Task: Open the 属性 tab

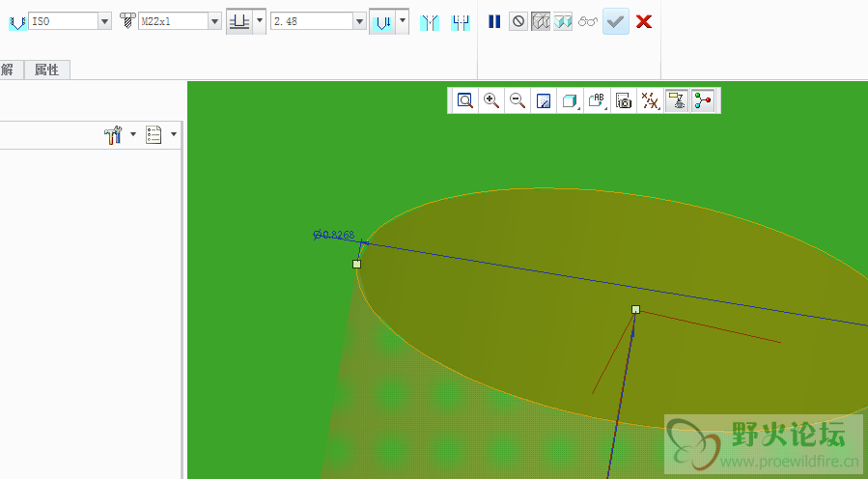Action: point(47,70)
